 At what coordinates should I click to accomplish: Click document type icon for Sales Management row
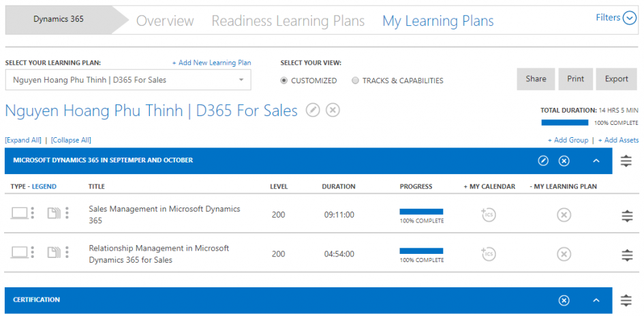[x=54, y=213]
